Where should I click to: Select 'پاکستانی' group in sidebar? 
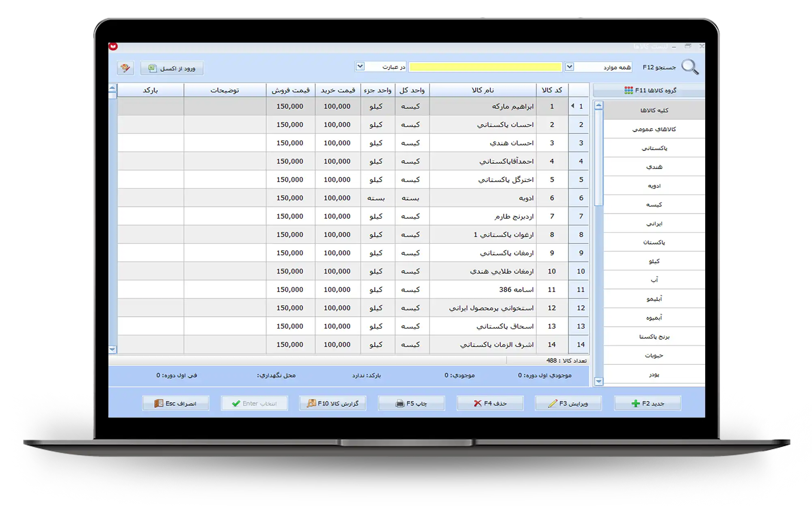coord(654,148)
